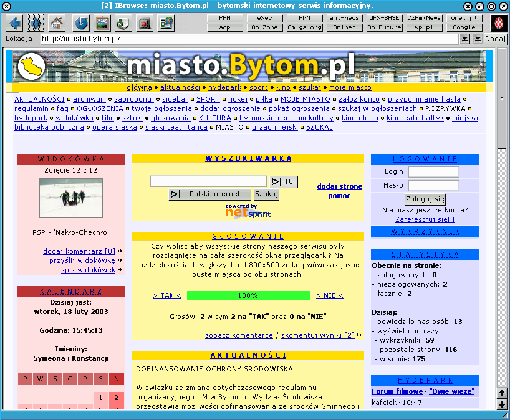Open the 'Polski internet' search scope selector

(210, 194)
